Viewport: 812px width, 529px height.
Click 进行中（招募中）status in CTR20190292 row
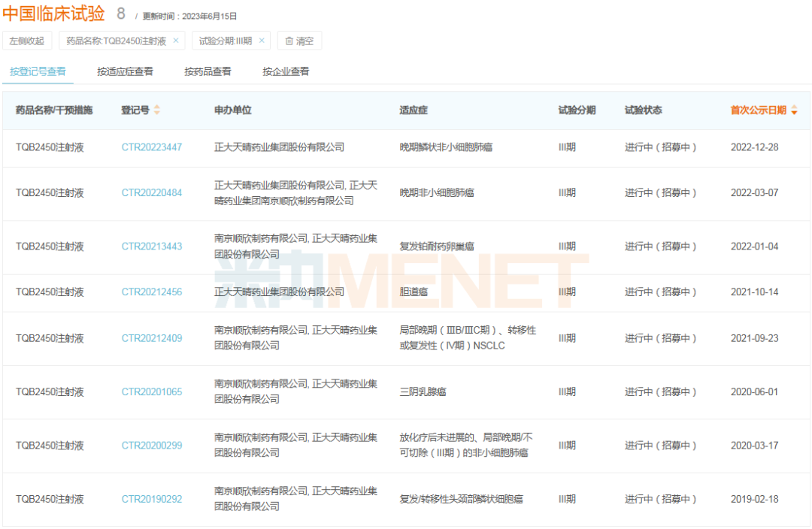pyautogui.click(x=660, y=499)
